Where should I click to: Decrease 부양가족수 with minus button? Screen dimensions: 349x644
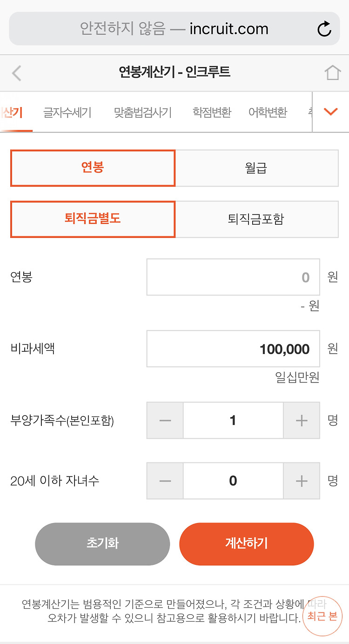click(x=165, y=420)
